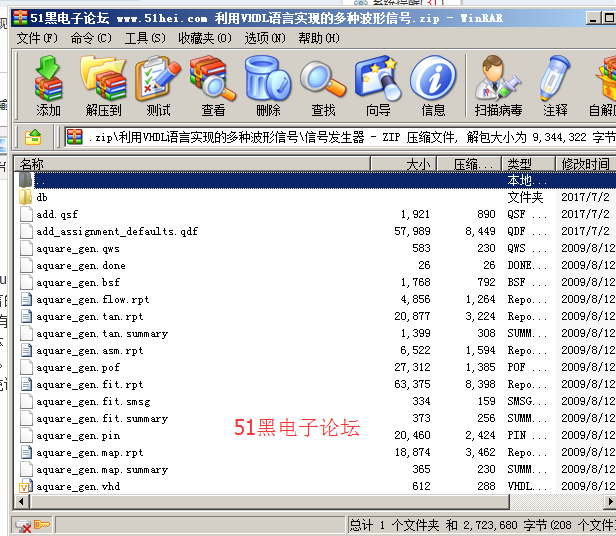The height and width of the screenshot is (536, 616).
Task: Click the aquare_gen.vhd file icon
Action: 26,486
